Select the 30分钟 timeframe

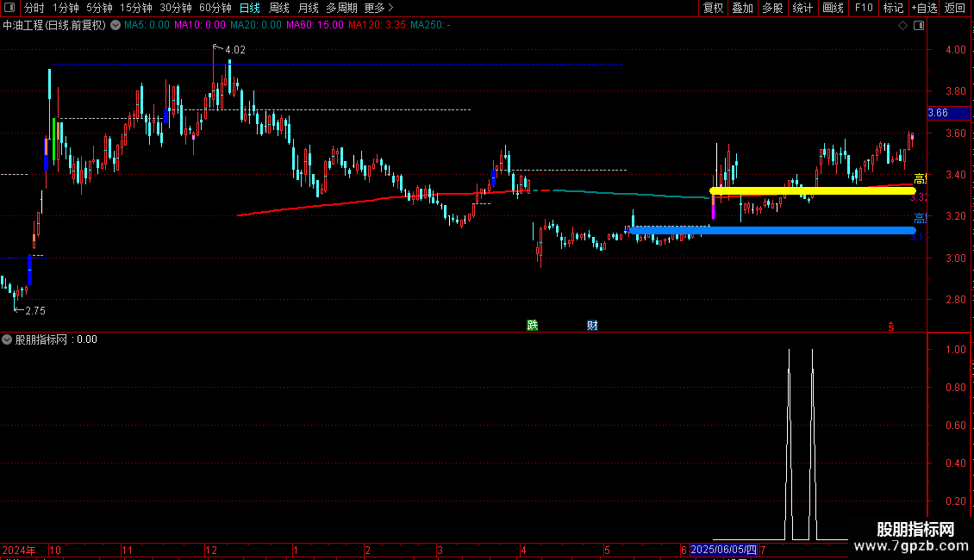(x=176, y=8)
